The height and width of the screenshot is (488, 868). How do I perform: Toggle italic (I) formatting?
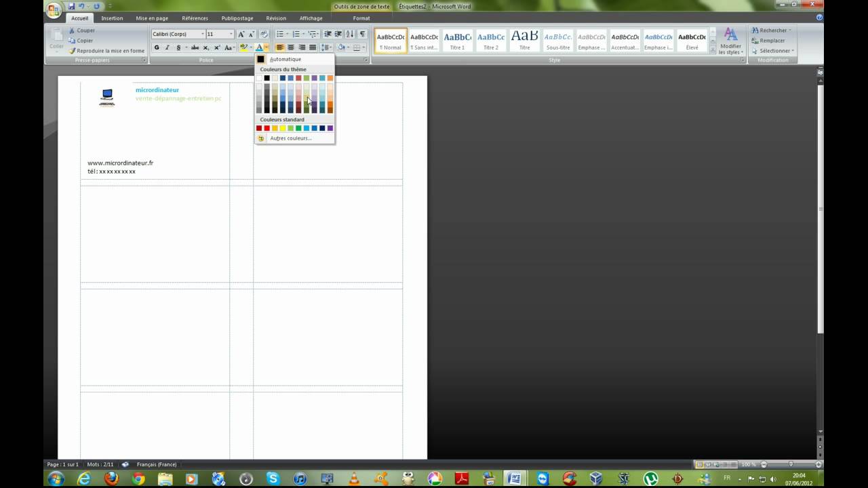pyautogui.click(x=167, y=47)
